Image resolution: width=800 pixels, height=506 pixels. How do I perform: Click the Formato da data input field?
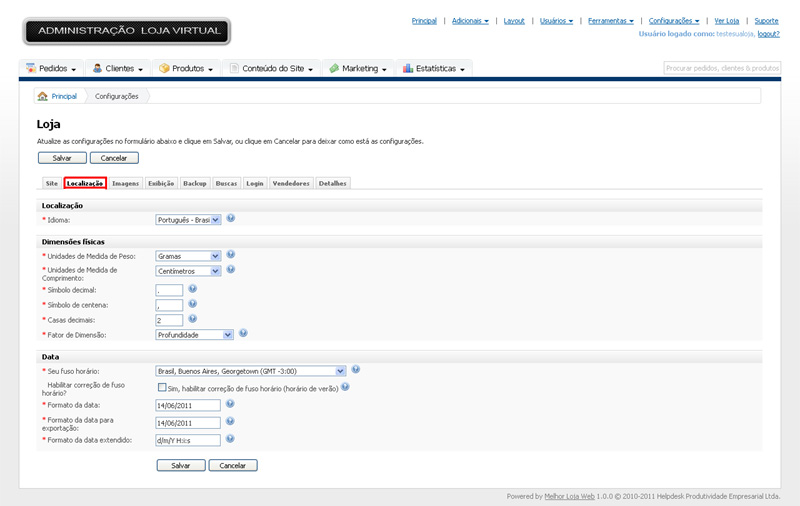click(188, 406)
